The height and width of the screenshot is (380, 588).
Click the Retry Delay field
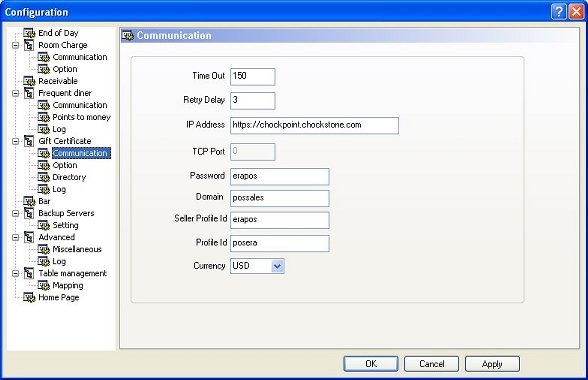coord(252,101)
